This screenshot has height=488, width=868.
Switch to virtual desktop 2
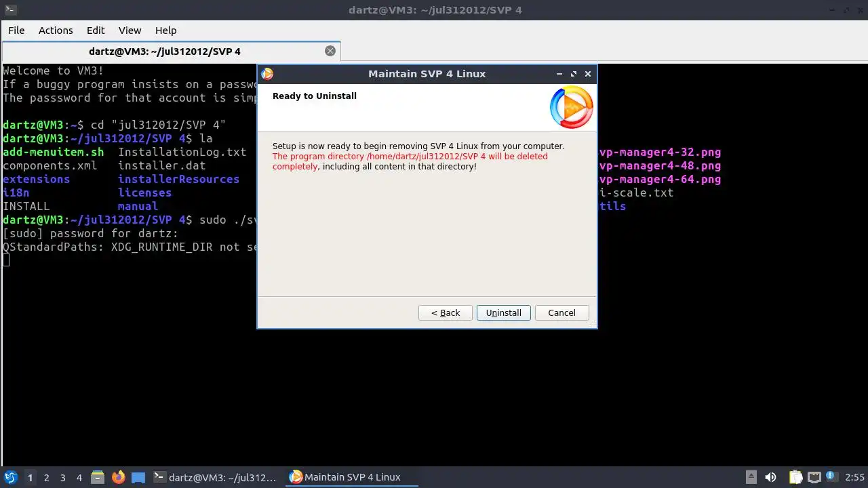47,477
